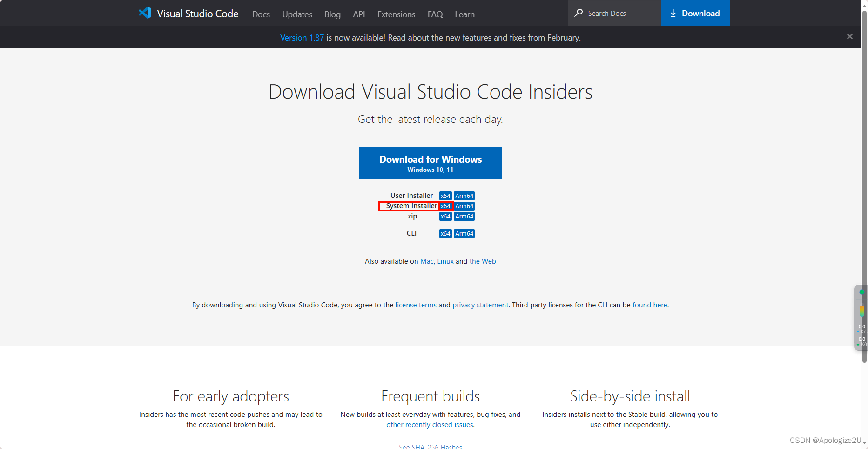868x449 pixels.
Task: Dismiss the version announcement banner
Action: (x=849, y=36)
